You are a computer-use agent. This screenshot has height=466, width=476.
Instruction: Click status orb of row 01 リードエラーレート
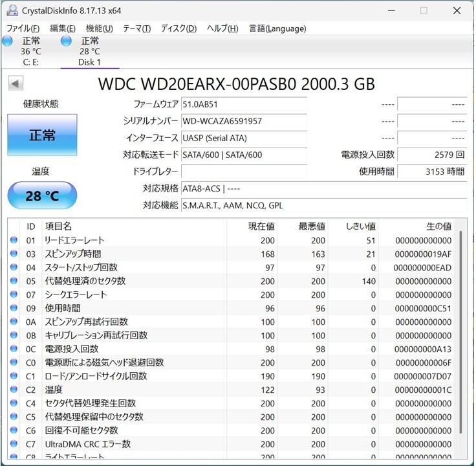[14, 239]
